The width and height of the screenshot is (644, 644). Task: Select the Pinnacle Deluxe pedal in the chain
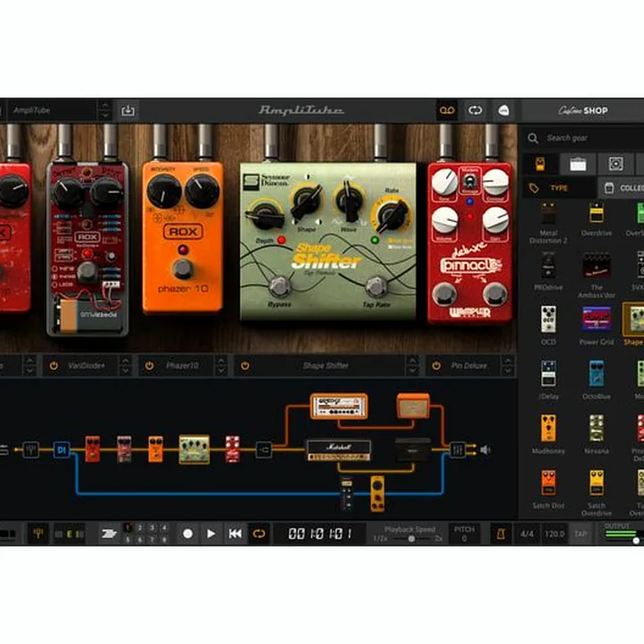point(233,449)
